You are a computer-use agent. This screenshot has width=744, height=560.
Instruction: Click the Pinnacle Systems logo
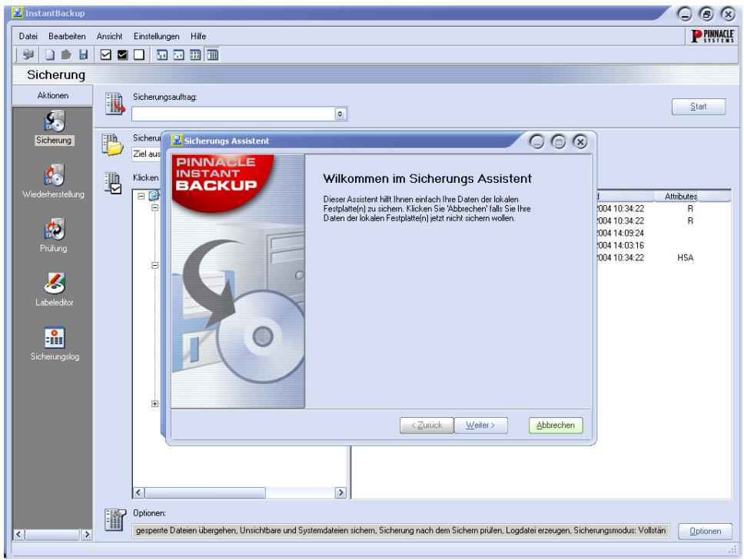point(712,36)
